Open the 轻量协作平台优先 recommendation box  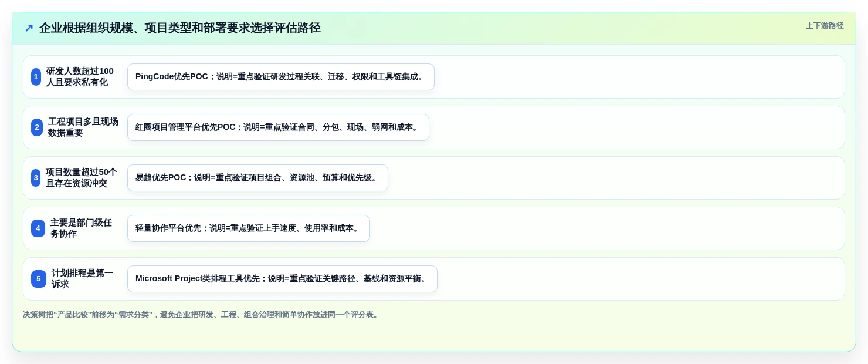pyautogui.click(x=249, y=228)
